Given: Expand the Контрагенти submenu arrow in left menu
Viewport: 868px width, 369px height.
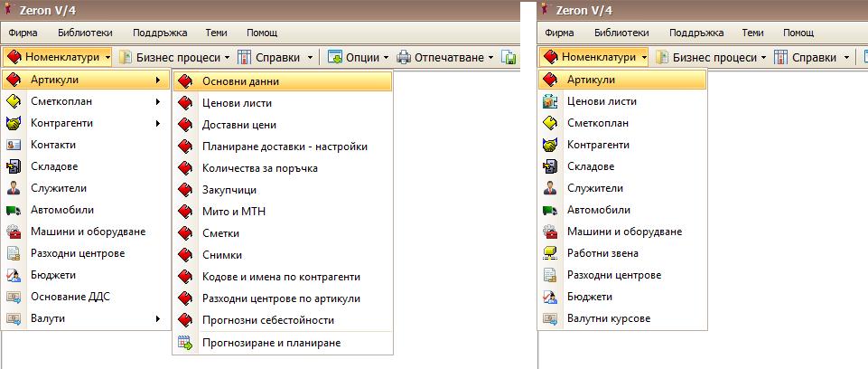Looking at the screenshot, I should click(x=158, y=123).
